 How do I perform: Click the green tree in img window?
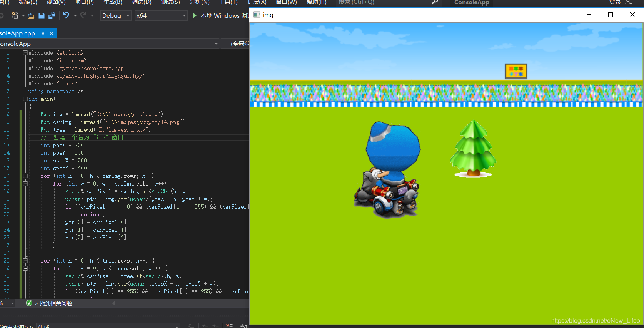click(473, 148)
